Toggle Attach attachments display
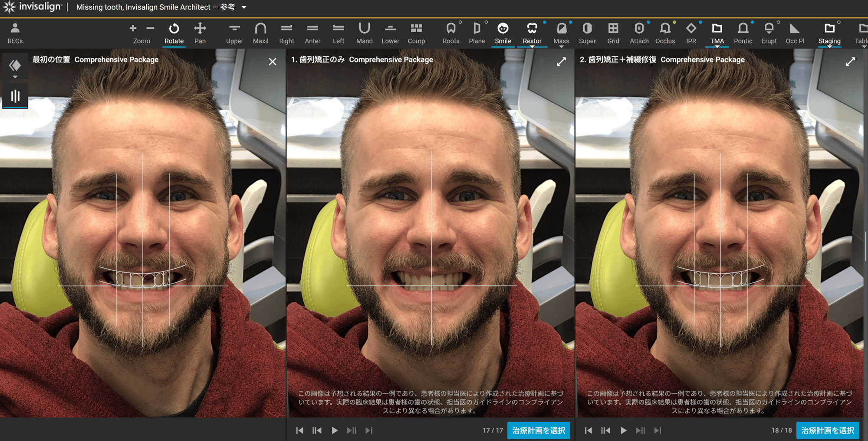The width and height of the screenshot is (868, 441). (639, 33)
